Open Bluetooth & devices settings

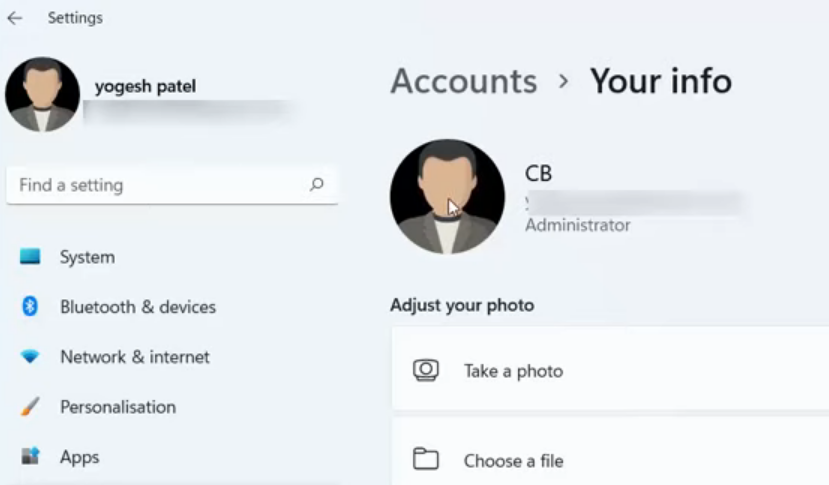[x=137, y=307]
